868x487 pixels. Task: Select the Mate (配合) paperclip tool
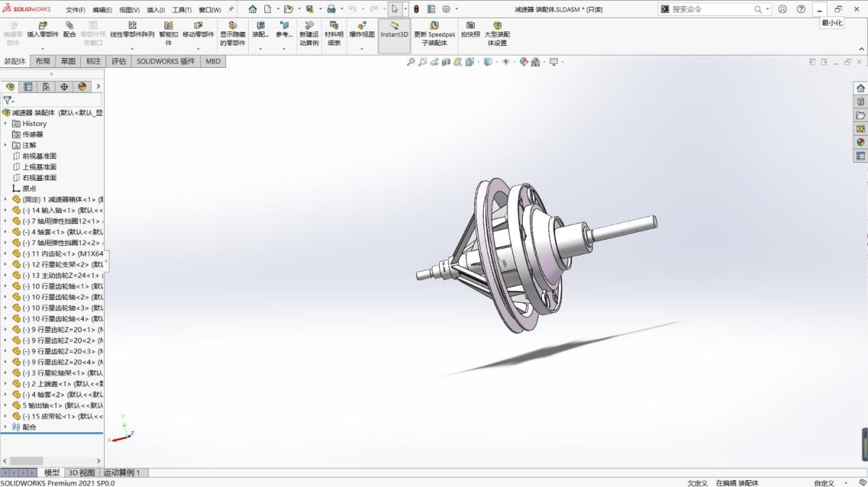[x=69, y=30]
